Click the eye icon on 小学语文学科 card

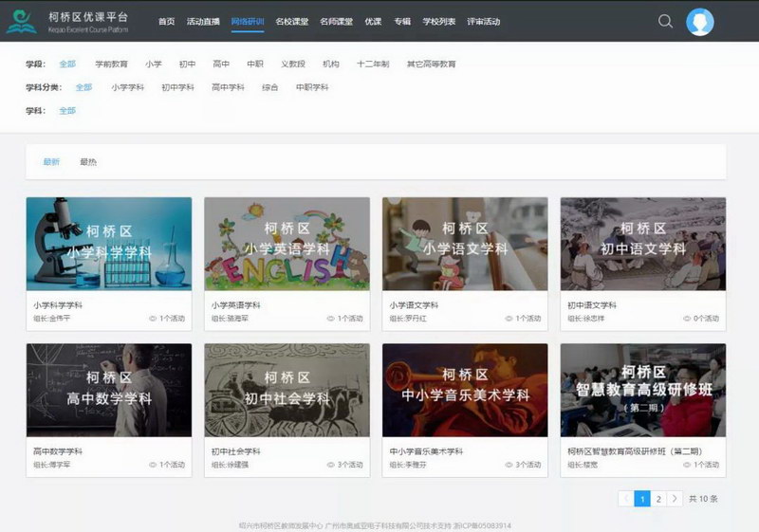[509, 319]
